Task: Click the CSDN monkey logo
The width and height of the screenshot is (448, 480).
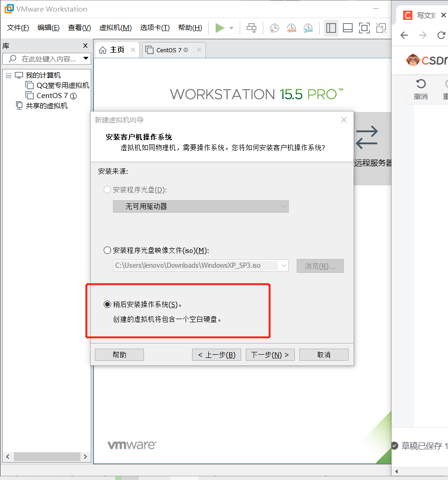Action: (x=412, y=60)
